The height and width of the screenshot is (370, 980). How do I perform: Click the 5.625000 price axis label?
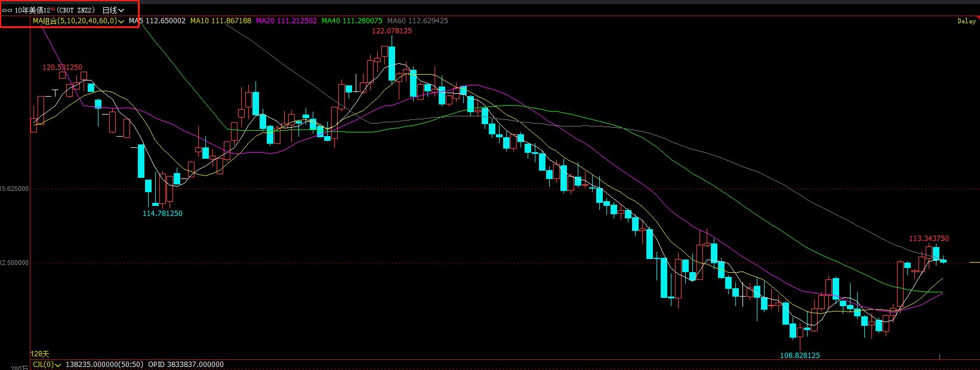pyautogui.click(x=14, y=189)
